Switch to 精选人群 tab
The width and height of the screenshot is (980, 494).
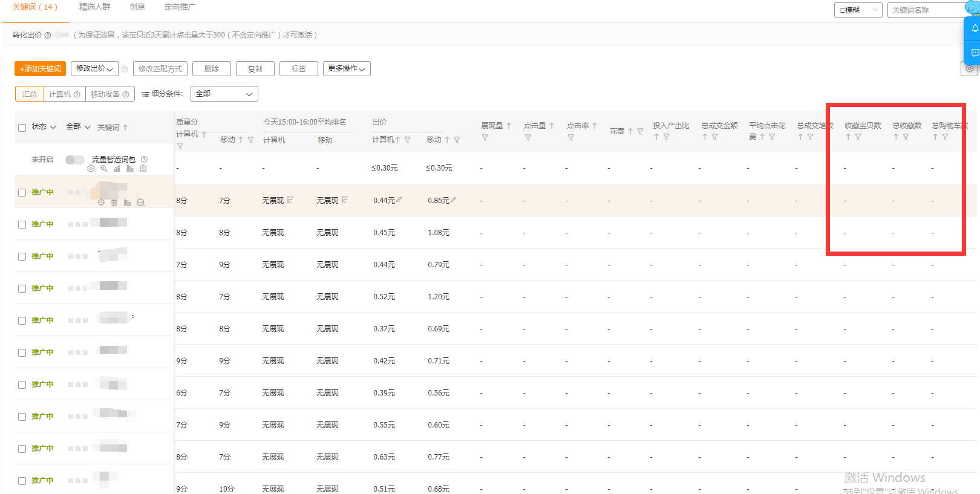click(x=95, y=7)
